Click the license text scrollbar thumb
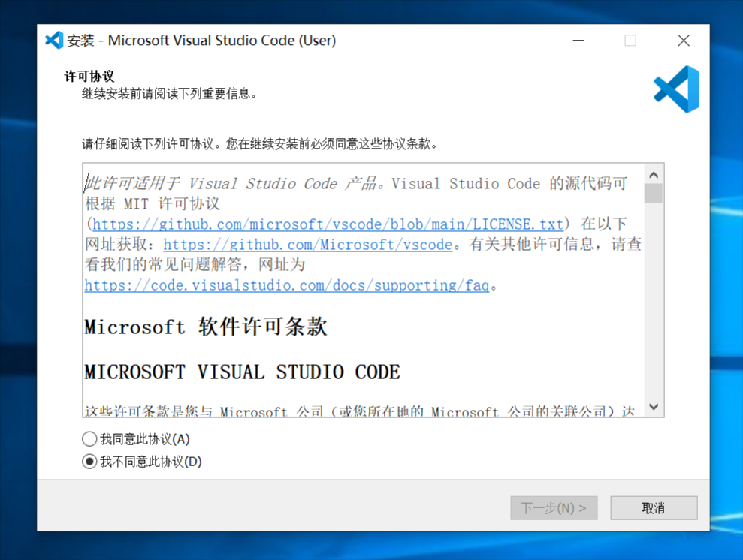Viewport: 743px width, 560px height. 654,193
